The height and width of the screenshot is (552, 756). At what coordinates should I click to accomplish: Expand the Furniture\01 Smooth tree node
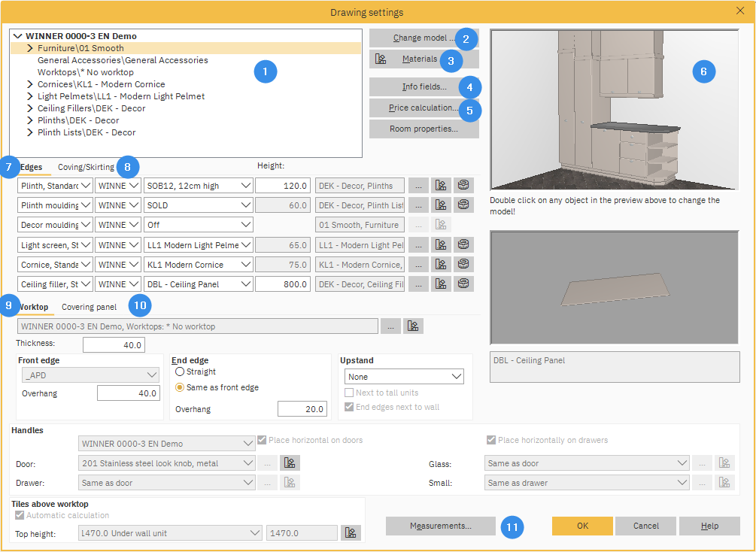click(30, 48)
